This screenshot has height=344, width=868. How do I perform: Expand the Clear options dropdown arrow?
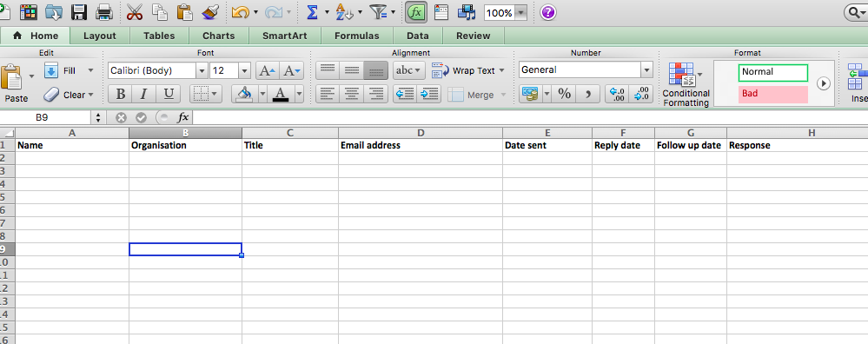90,96
